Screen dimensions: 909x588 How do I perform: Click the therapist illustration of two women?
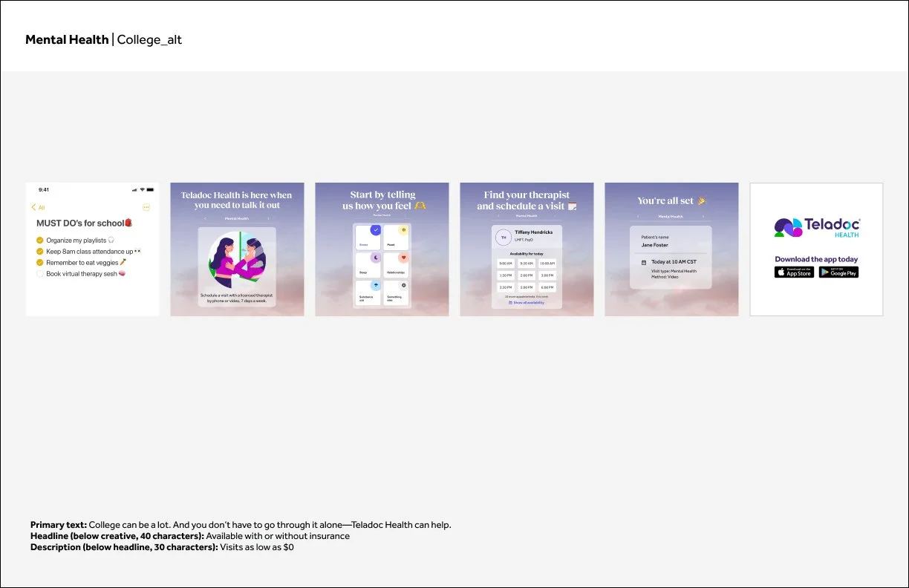237,260
